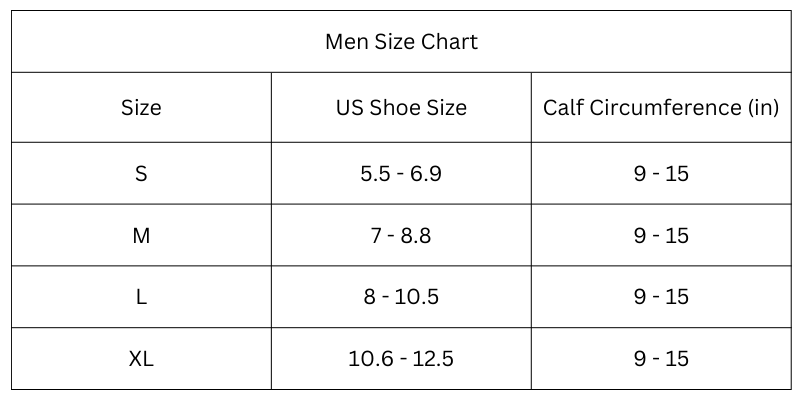800x400 pixels.
Task: Click the Men Size Chart title
Action: 401,42
